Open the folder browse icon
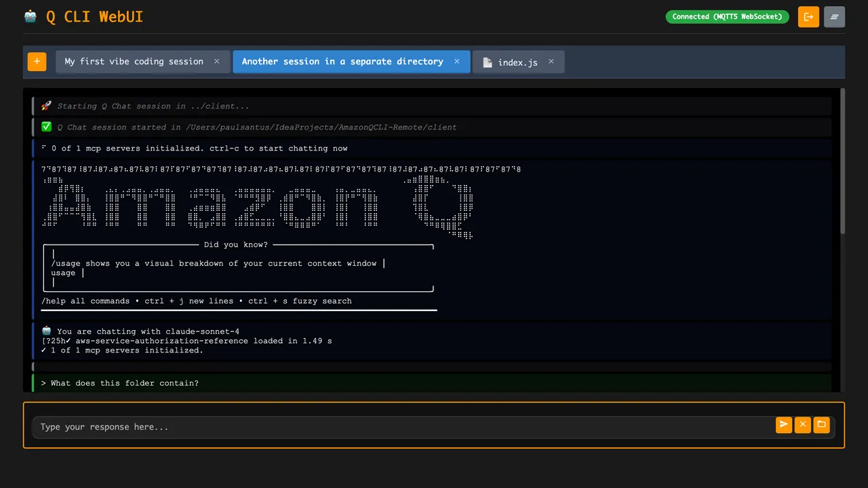The width and height of the screenshot is (868, 488). click(821, 424)
